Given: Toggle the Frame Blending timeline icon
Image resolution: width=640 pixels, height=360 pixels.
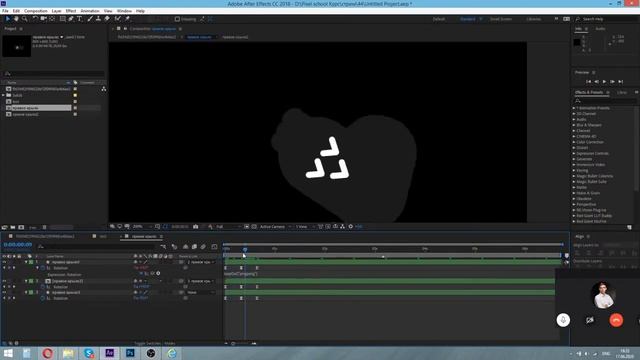Looking at the screenshot, I should point(194,247).
